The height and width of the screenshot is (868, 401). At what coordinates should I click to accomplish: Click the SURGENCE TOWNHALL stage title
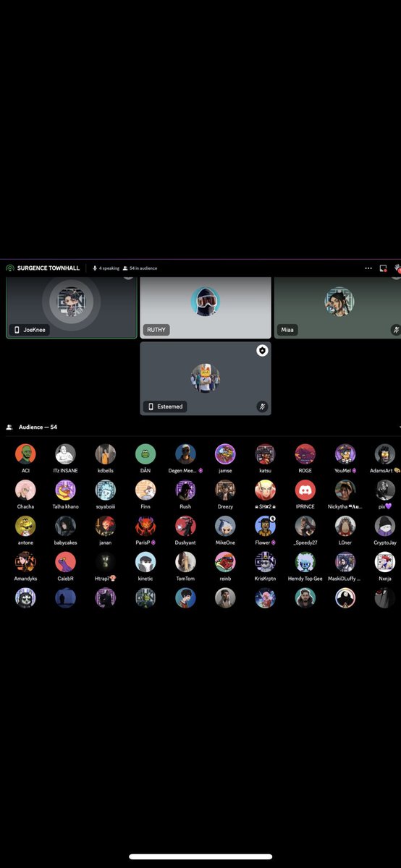(x=48, y=268)
